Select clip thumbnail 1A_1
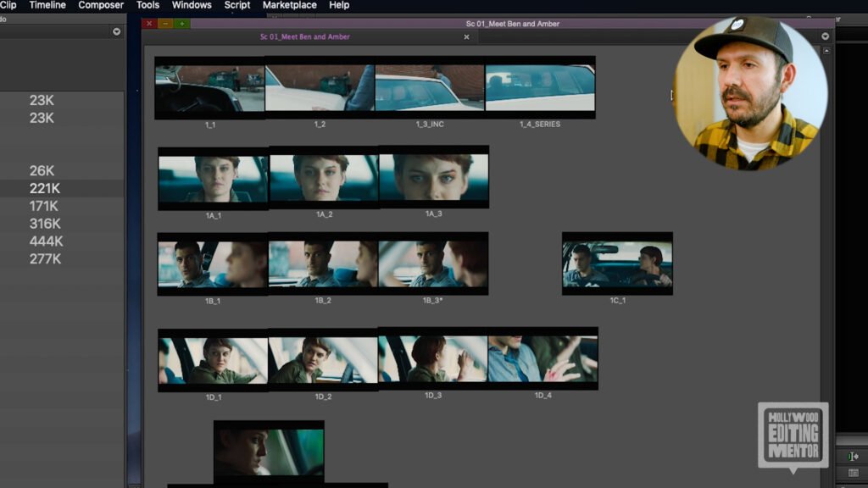 pos(213,179)
